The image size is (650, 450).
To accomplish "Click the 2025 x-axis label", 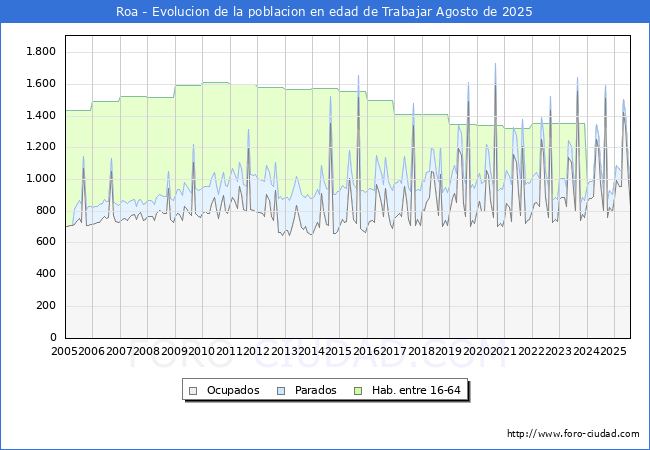I will [x=613, y=352].
